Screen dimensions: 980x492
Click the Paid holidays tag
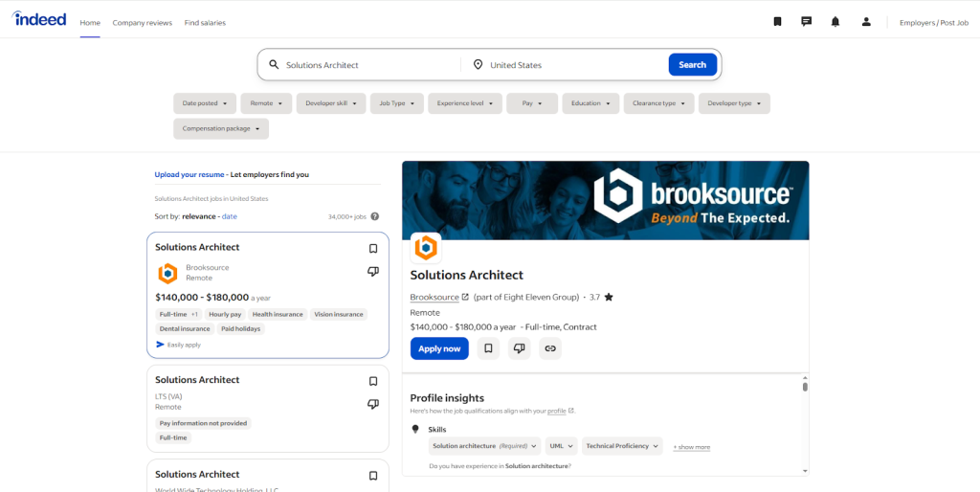pyautogui.click(x=240, y=329)
